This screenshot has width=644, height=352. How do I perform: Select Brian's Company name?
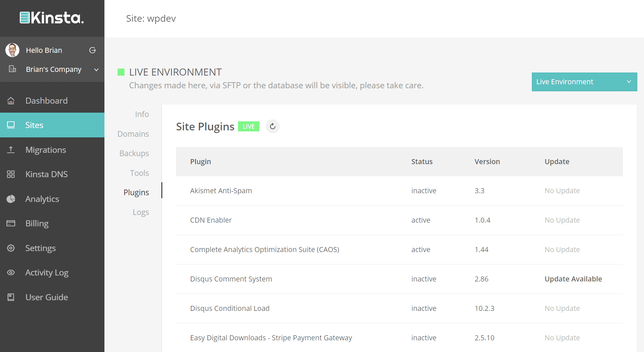(x=54, y=69)
